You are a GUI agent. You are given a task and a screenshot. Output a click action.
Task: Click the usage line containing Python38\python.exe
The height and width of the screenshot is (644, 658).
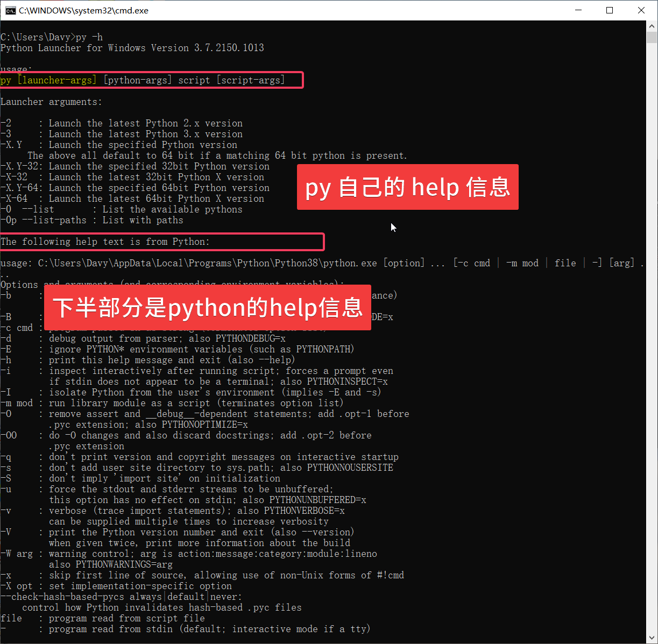322,263
